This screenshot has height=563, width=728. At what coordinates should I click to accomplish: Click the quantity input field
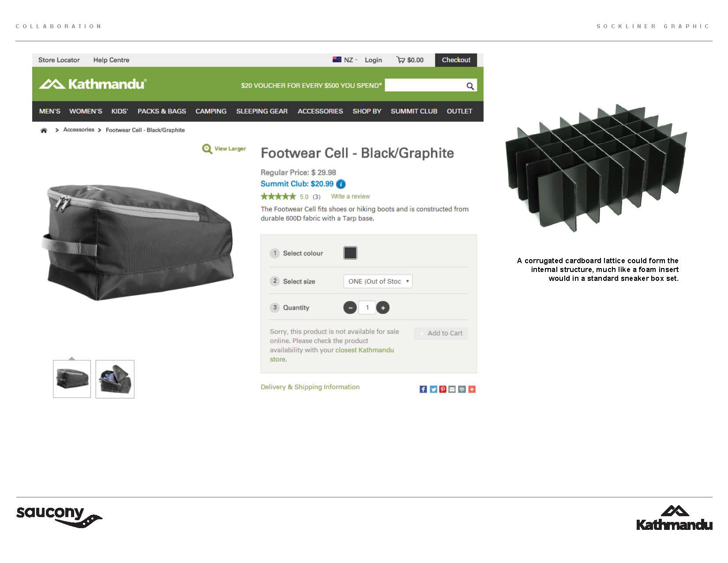pyautogui.click(x=367, y=308)
